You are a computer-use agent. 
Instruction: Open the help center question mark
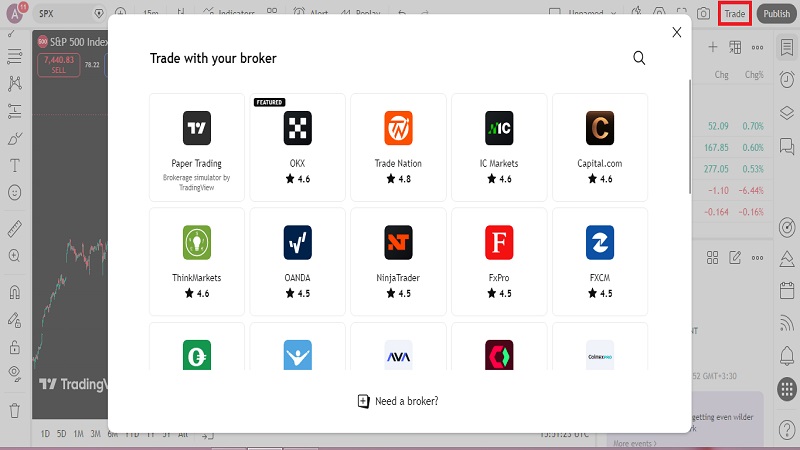pos(787,430)
